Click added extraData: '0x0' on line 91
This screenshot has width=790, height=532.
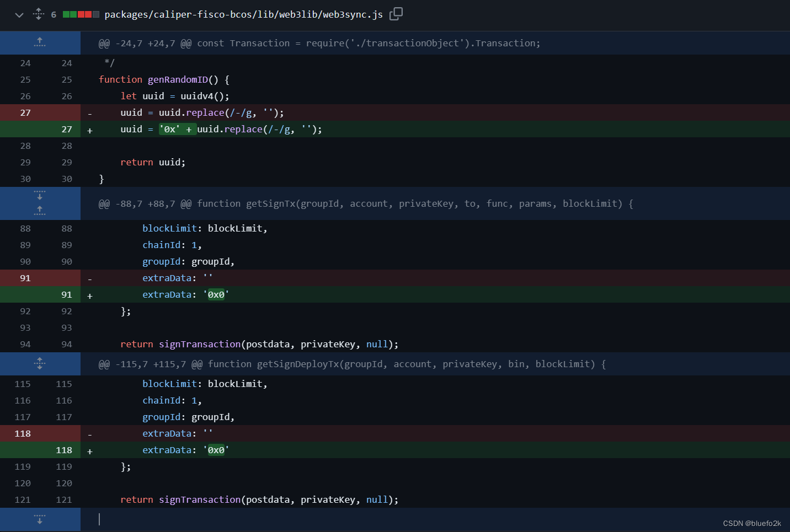pyautogui.click(x=186, y=294)
